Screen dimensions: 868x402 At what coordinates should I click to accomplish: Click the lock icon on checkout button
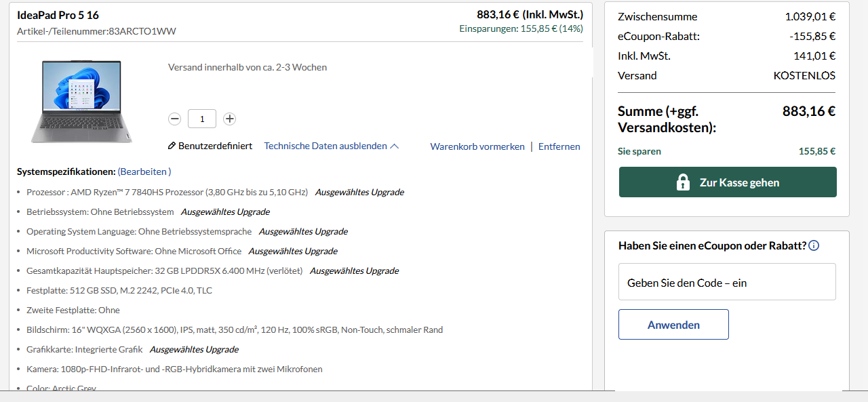(x=683, y=182)
